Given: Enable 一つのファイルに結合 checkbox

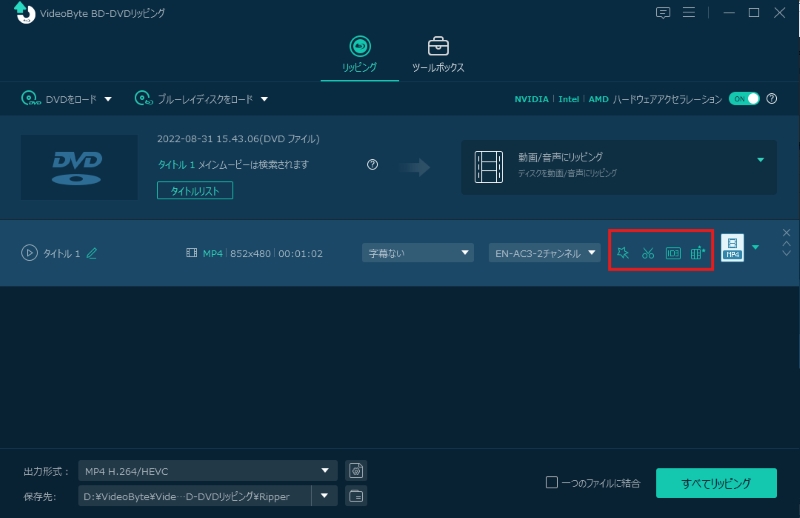Looking at the screenshot, I should [552, 482].
